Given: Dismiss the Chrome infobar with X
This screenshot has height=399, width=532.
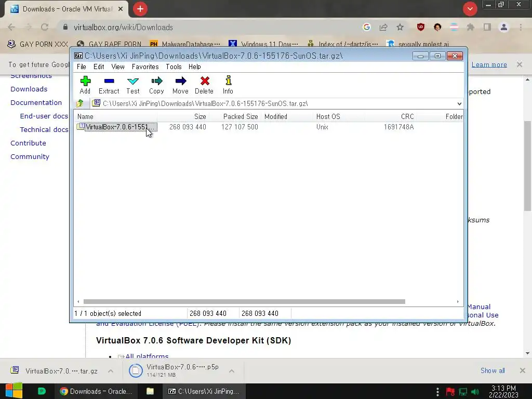Looking at the screenshot, I should (x=520, y=64).
